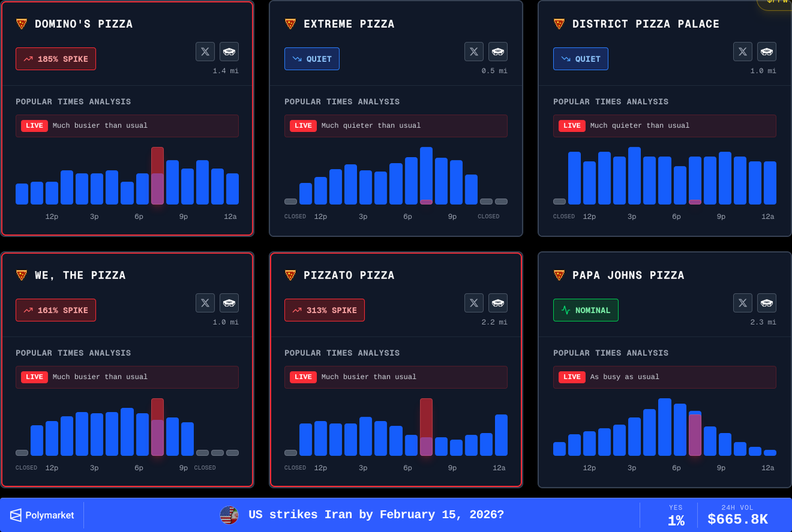The image size is (792, 532).
Task: Open 'US strikes Iran by February 15, 2026?' market
Action: pos(376,515)
